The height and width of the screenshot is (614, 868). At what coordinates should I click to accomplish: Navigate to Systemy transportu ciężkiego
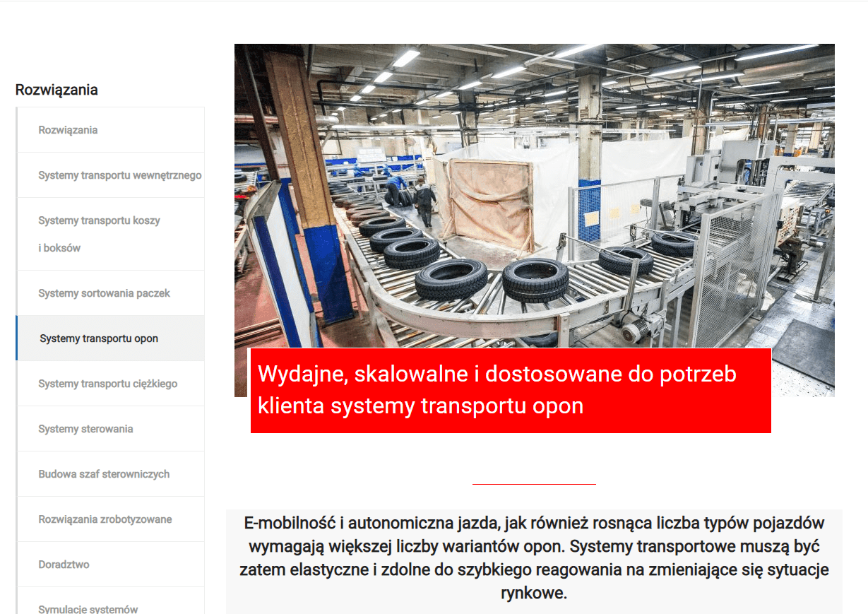107,384
